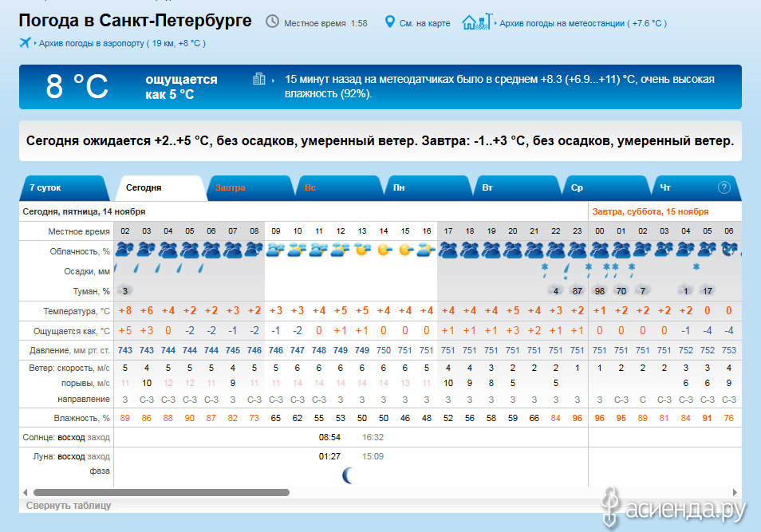Image resolution: width=761 pixels, height=532 pixels.
Task: Click the sun icon at hour 14
Action: (x=384, y=250)
